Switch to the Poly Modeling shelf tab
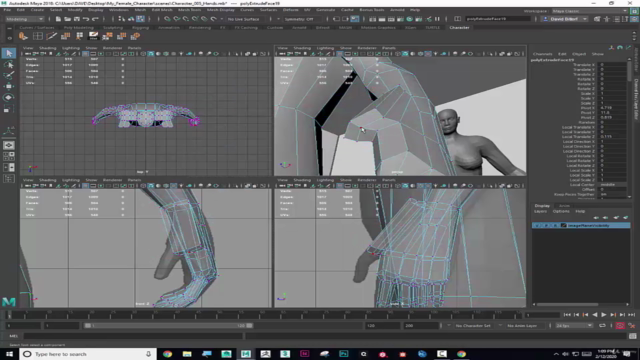 click(78, 27)
